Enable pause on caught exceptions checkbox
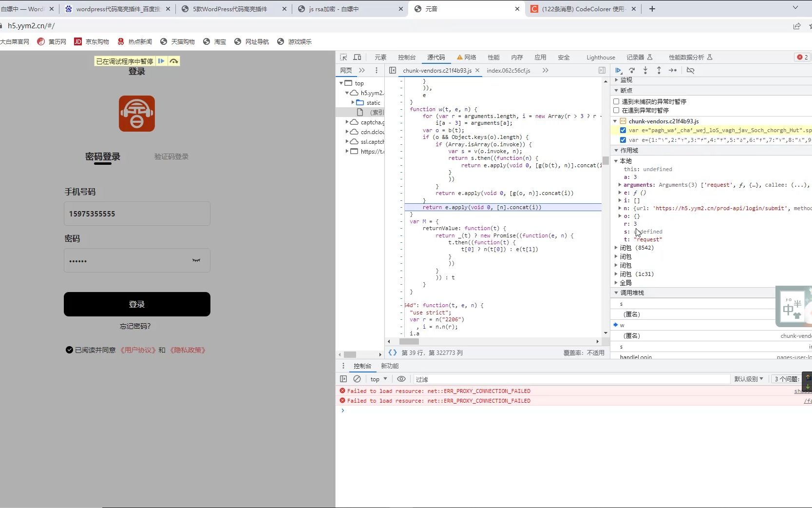This screenshot has width=812, height=508. point(616,110)
